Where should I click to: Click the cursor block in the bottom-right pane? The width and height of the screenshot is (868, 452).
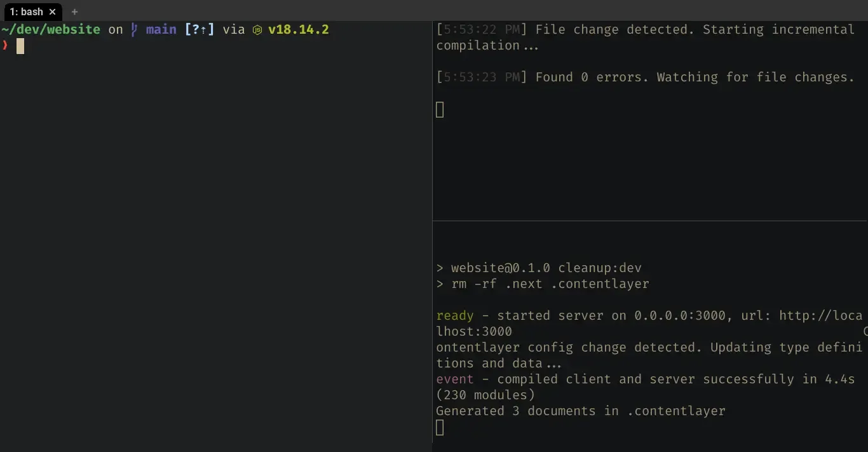coord(440,427)
